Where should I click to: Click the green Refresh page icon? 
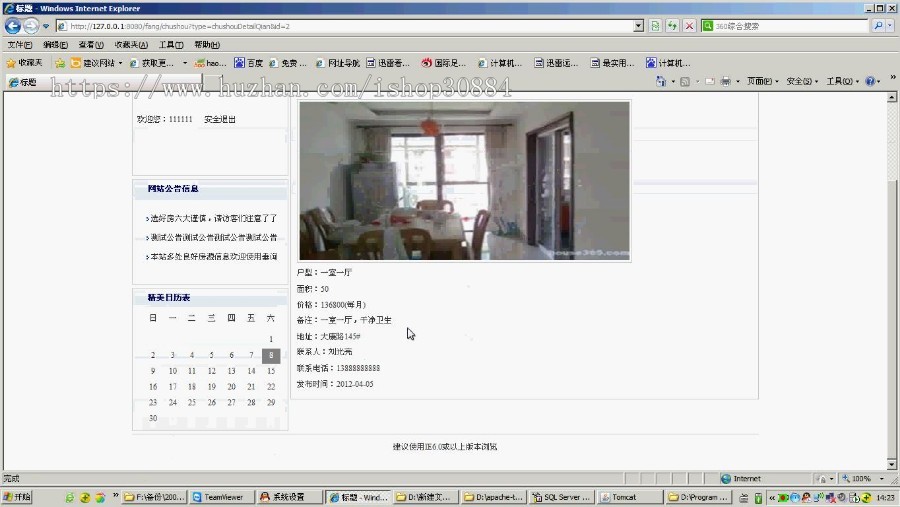(672, 26)
